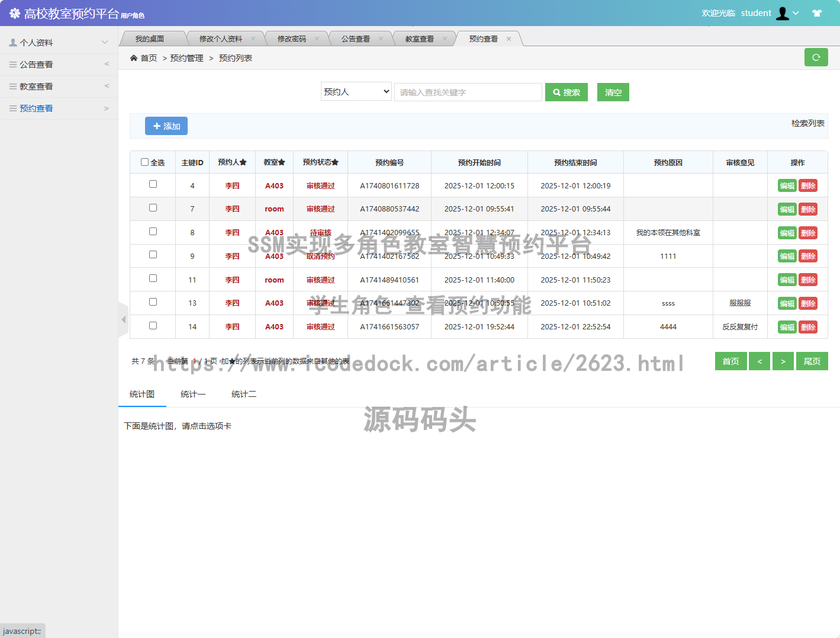Select checkbox for row ID 13
This screenshot has width=840, height=638.
[153, 302]
